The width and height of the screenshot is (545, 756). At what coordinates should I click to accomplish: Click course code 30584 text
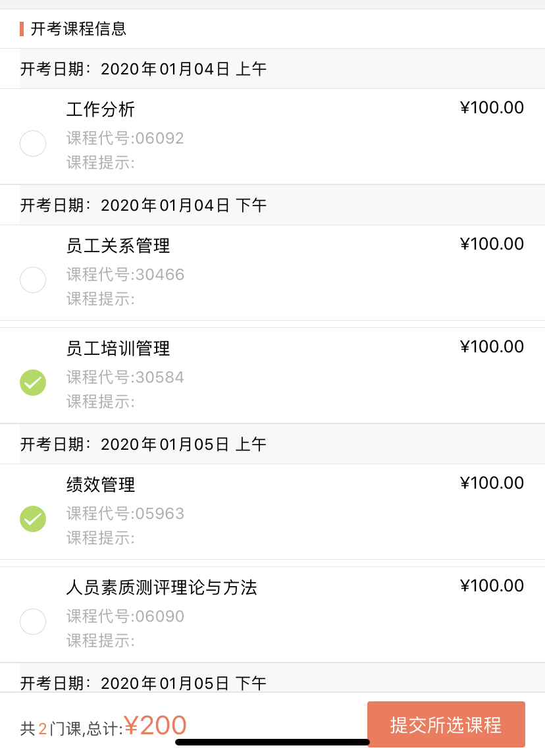pyautogui.click(x=125, y=377)
